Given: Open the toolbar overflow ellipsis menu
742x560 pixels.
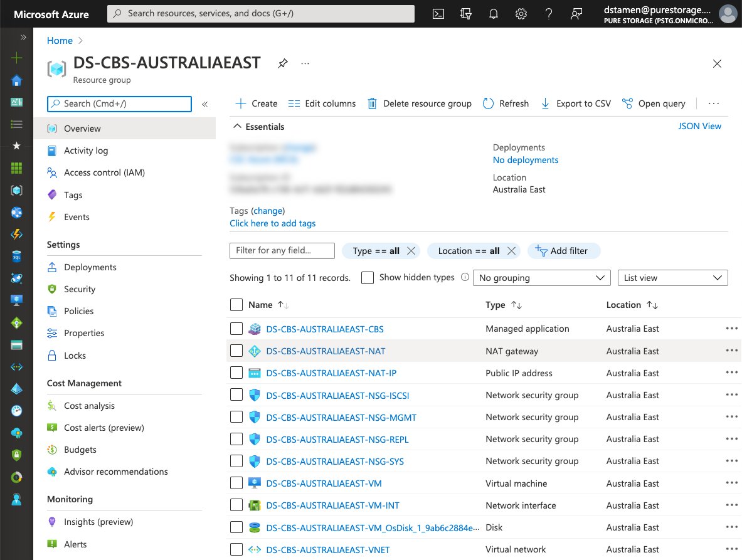Looking at the screenshot, I should [x=714, y=103].
